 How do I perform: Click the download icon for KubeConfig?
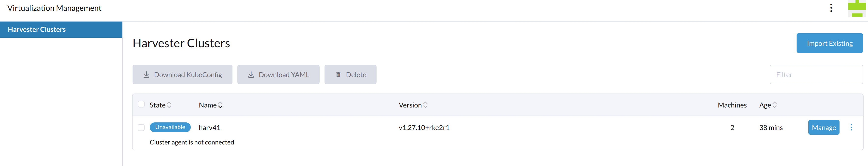tap(146, 75)
